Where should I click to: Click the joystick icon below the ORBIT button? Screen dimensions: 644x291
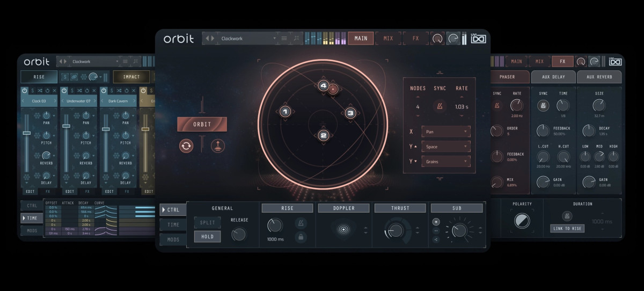(x=217, y=146)
